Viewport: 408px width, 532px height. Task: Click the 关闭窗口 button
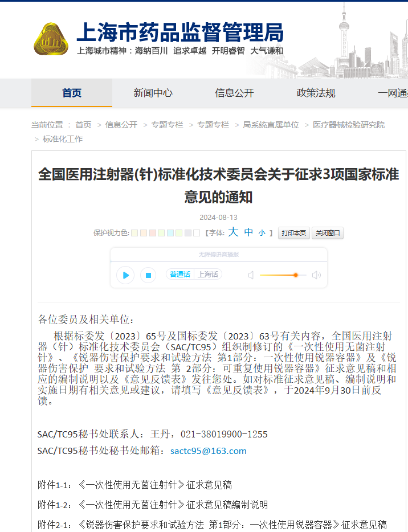pos(328,233)
